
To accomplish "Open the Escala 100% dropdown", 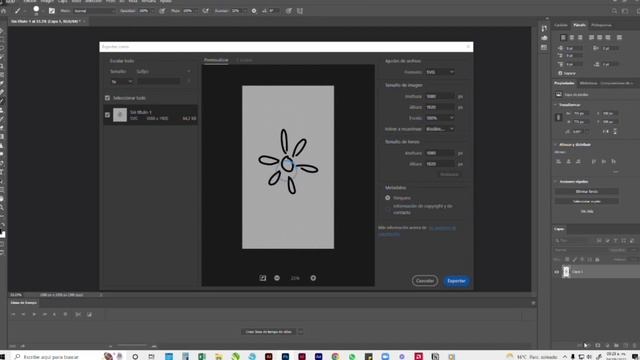I will 440,118.
